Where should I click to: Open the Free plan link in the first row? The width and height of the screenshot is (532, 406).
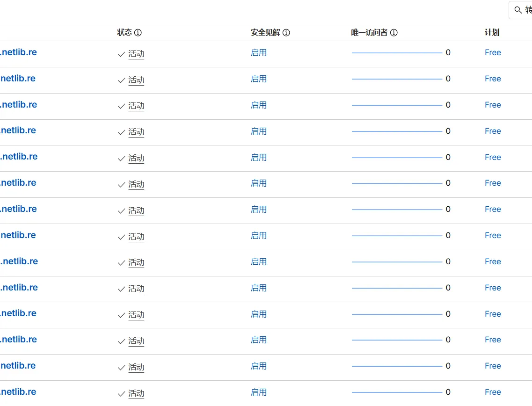[493, 53]
